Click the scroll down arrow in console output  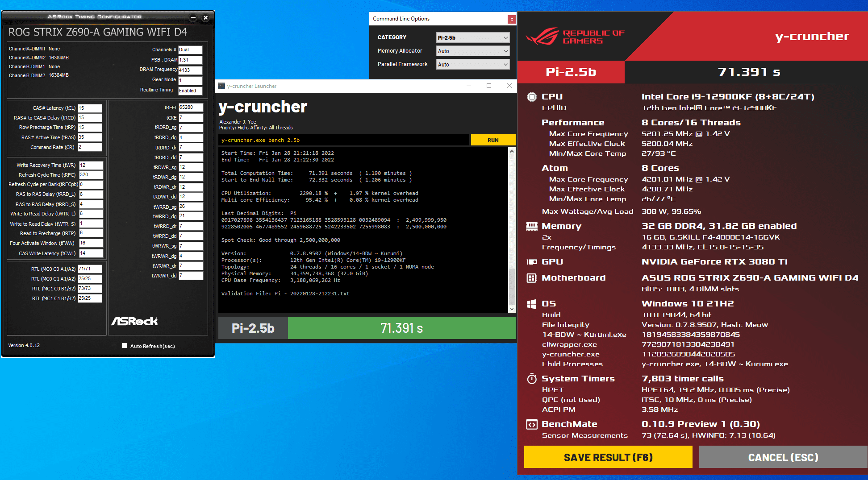(x=512, y=309)
